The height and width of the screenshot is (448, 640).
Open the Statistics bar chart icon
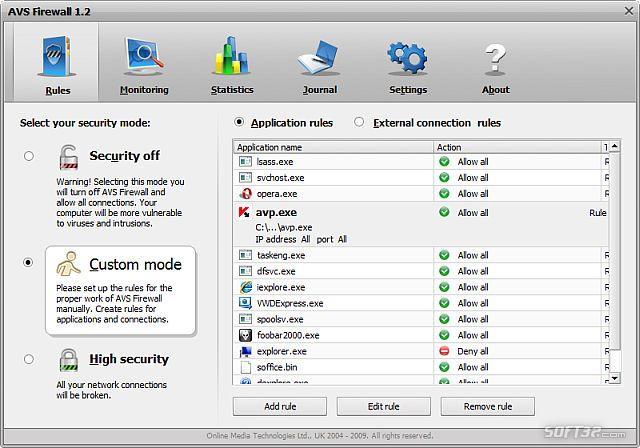tap(232, 55)
